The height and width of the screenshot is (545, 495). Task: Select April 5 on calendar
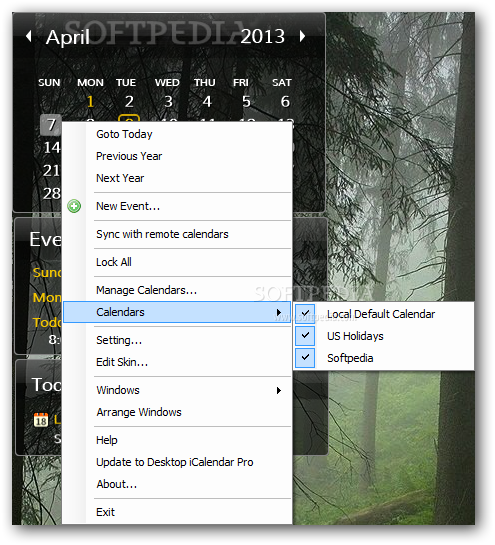[246, 101]
